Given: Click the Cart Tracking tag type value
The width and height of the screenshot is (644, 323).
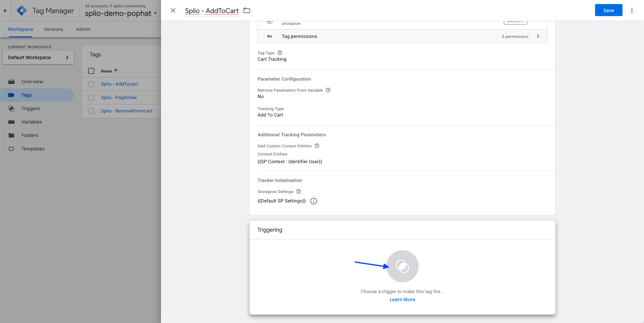Looking at the screenshot, I should (x=272, y=59).
